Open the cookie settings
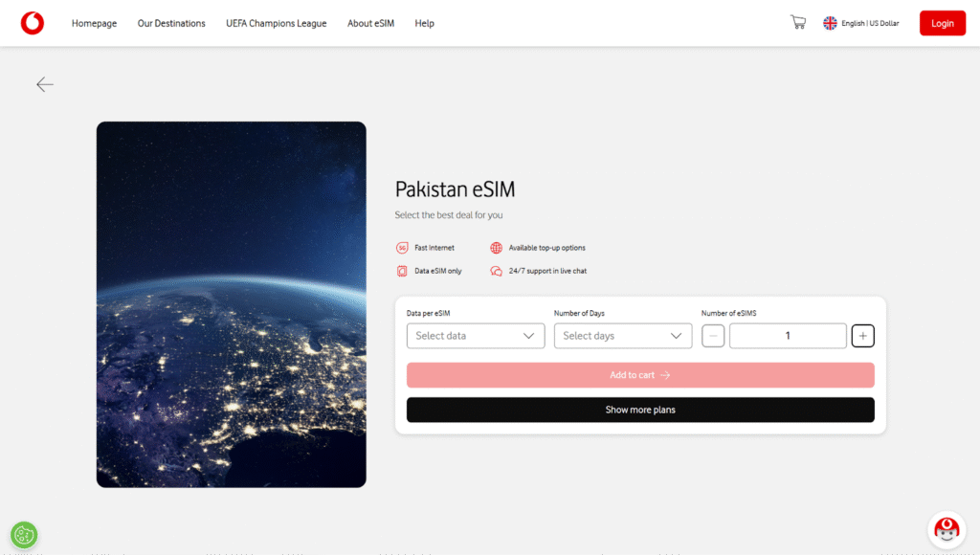Viewport: 980px width, 555px height. coord(24,535)
